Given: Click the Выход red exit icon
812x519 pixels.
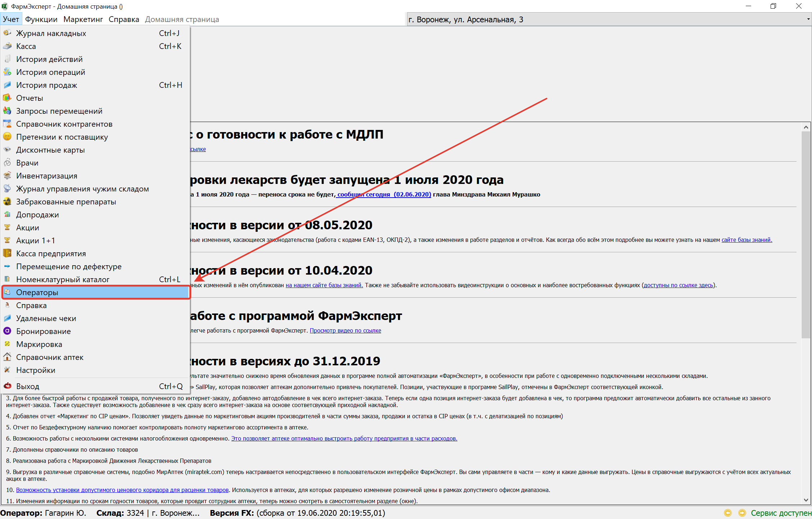Looking at the screenshot, I should coord(7,386).
